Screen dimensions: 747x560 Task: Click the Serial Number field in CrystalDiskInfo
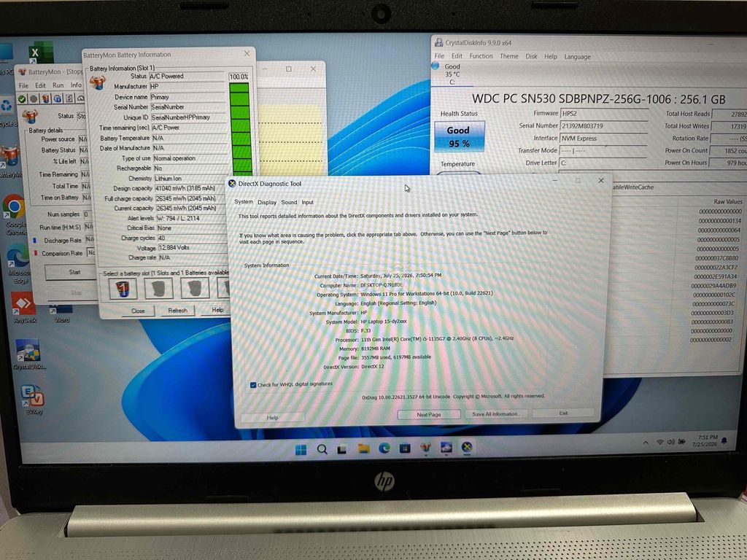[x=603, y=126]
